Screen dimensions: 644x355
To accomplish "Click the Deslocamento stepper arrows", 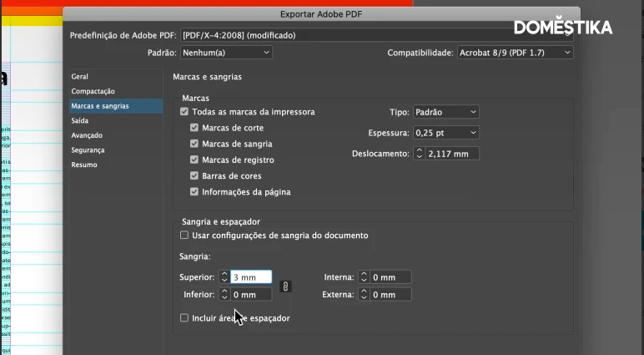I will [420, 154].
